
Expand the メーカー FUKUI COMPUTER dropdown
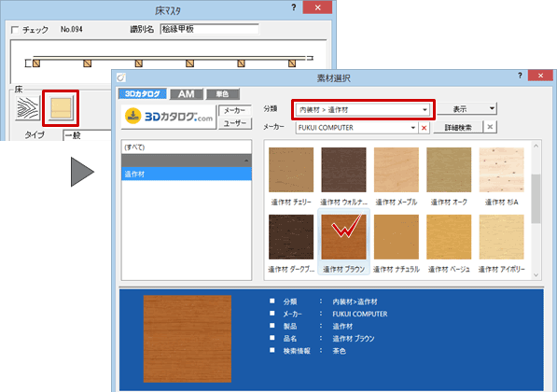tap(413, 128)
